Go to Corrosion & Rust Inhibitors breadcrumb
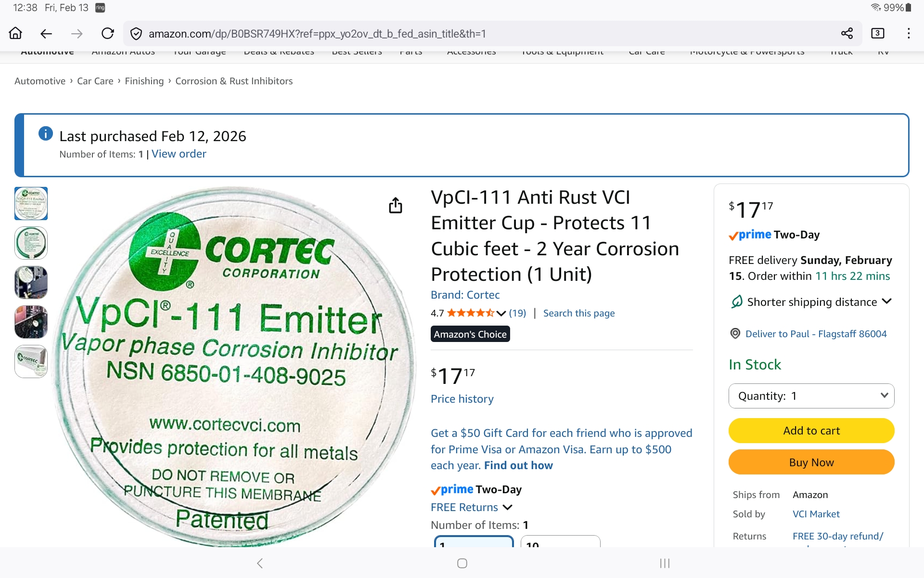 click(x=234, y=81)
